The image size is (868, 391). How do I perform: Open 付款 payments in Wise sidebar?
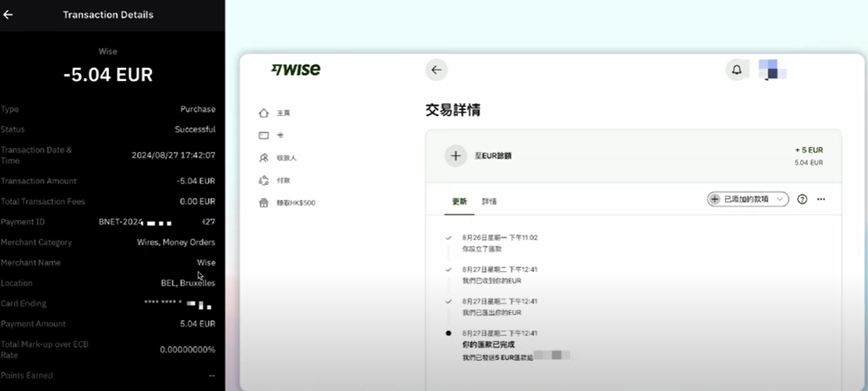pyautogui.click(x=275, y=180)
